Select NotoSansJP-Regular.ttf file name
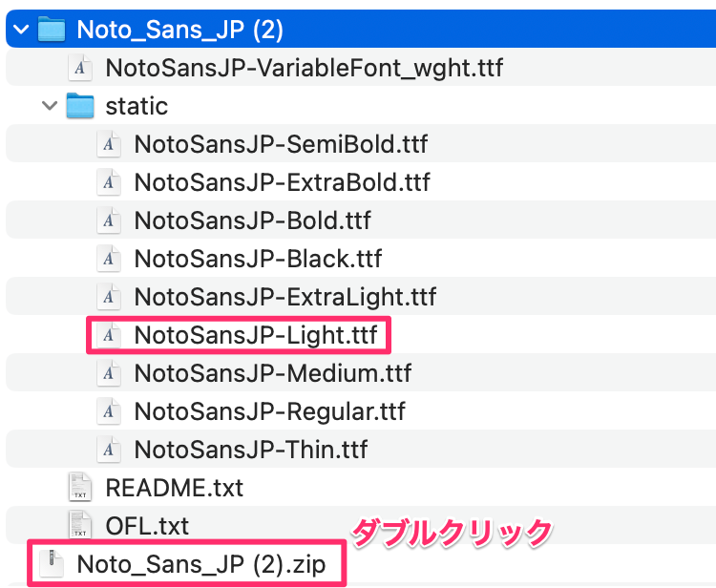The height and width of the screenshot is (588, 716). click(x=269, y=411)
